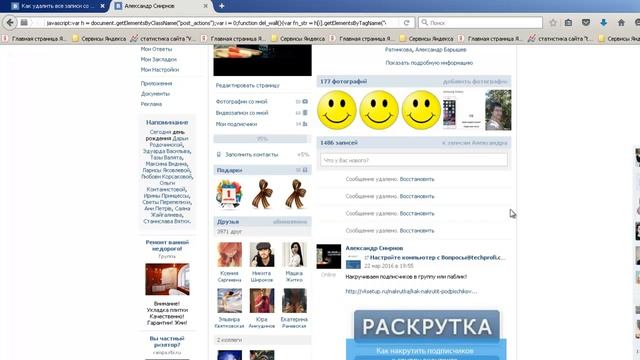Open 'Мои подписчики'

[236, 124]
